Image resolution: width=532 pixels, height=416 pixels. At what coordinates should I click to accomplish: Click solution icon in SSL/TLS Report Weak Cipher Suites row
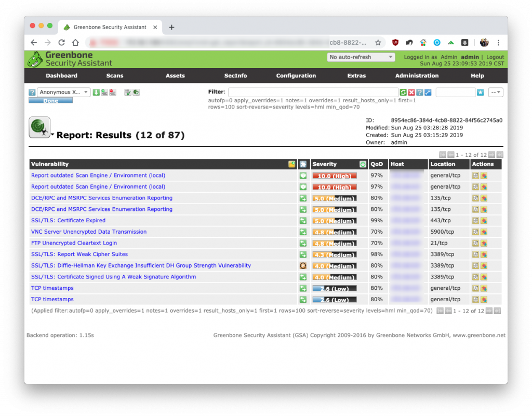tap(303, 254)
